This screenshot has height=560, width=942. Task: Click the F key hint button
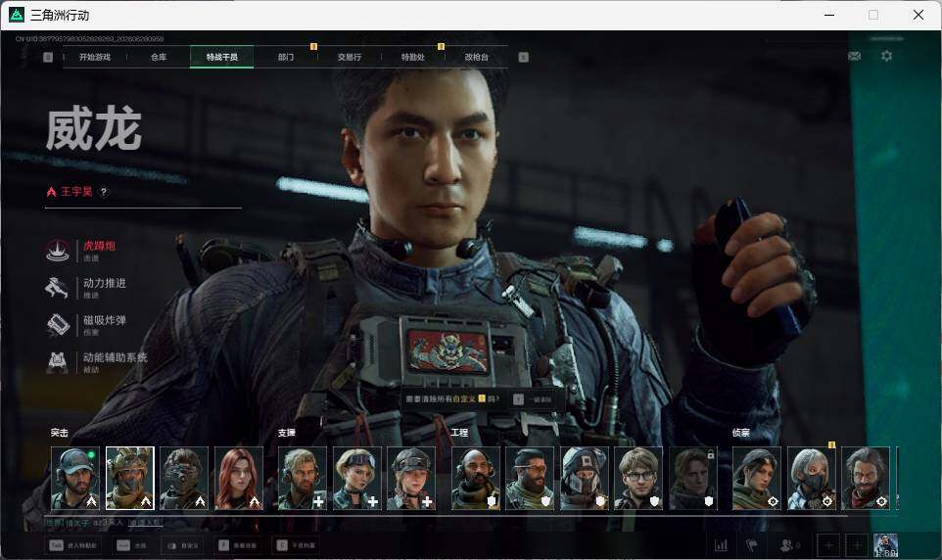[238, 545]
